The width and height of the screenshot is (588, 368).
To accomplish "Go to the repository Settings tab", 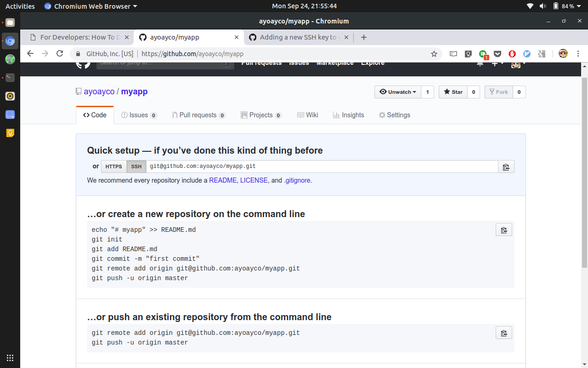I will pos(394,115).
